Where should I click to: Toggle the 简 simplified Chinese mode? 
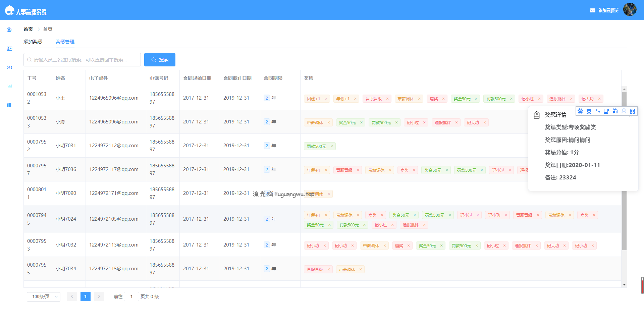point(615,111)
